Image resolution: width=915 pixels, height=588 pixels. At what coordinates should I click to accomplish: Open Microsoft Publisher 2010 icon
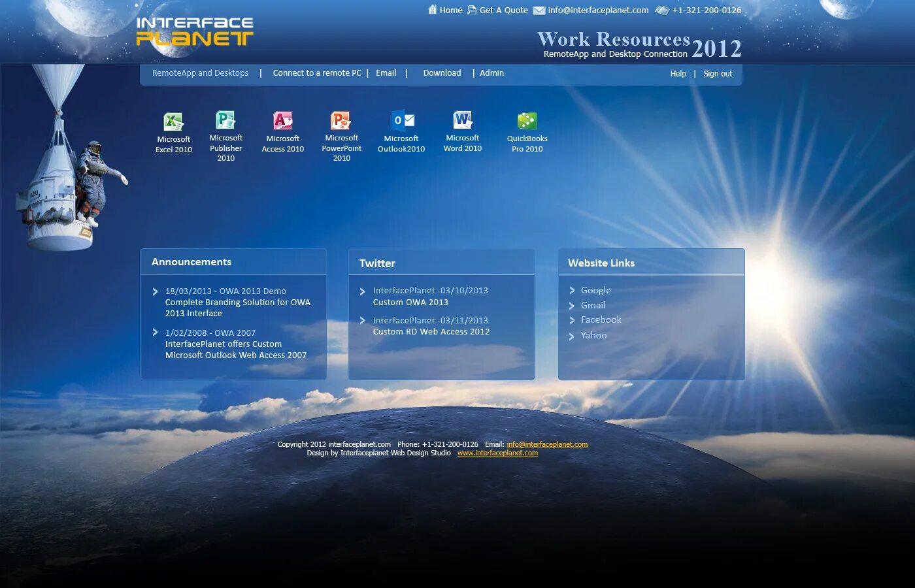tap(225, 120)
